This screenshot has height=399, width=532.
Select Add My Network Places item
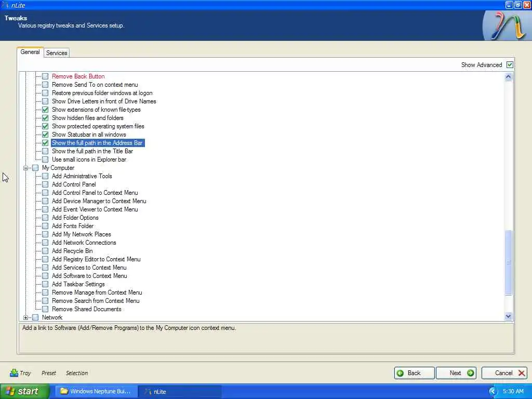pos(81,234)
